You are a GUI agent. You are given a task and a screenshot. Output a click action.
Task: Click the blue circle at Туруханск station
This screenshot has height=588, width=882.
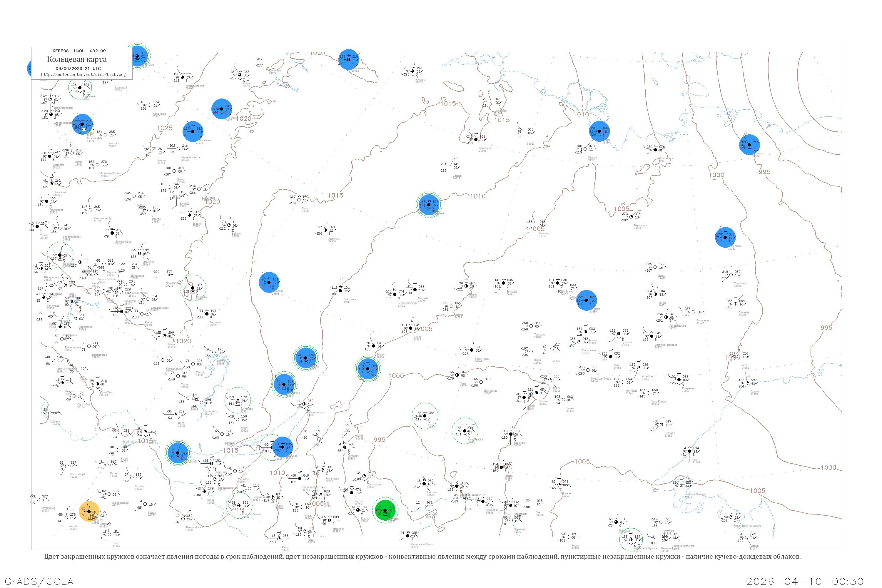[x=222, y=109]
